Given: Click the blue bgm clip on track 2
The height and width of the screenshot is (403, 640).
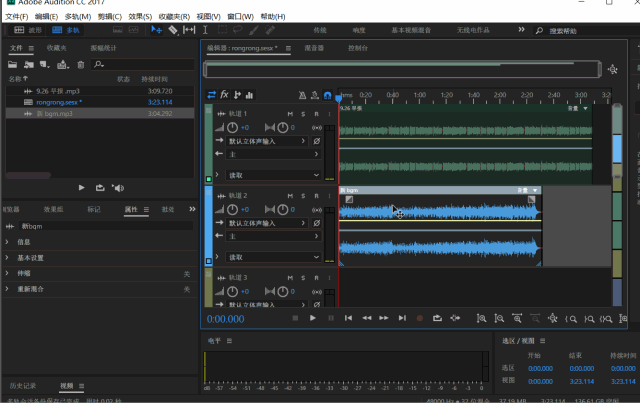Looking at the screenshot, I should [x=440, y=227].
